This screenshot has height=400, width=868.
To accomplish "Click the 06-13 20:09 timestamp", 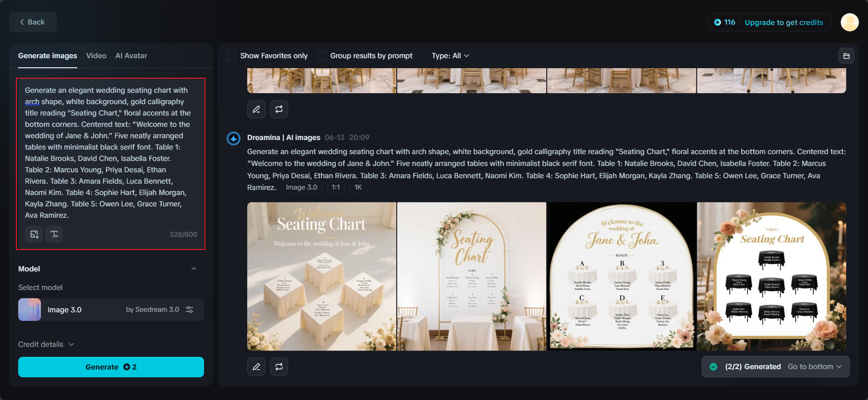I will [x=347, y=137].
